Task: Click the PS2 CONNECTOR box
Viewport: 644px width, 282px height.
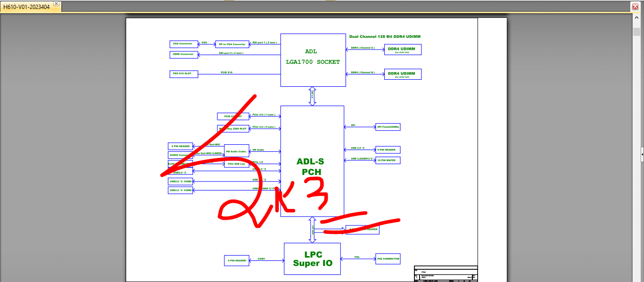Action: (388, 258)
